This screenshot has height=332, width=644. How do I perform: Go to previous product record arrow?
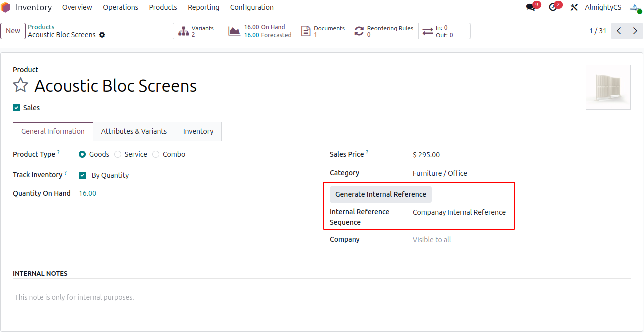coord(619,31)
